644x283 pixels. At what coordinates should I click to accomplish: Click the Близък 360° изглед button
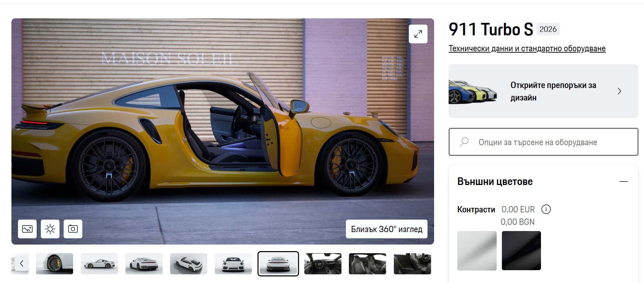(387, 229)
